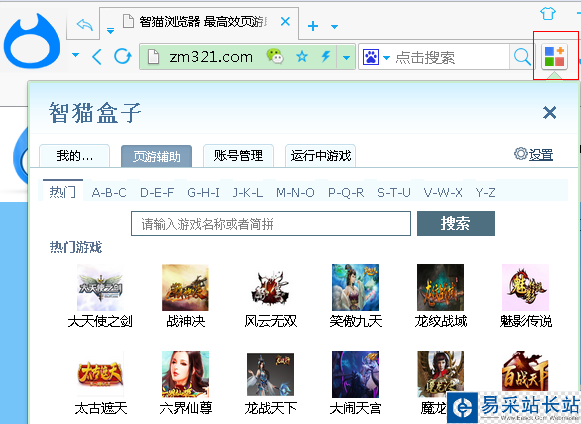This screenshot has width=581, height=424.
Task: Open the 笑傲九天 game icon
Action: (x=355, y=287)
